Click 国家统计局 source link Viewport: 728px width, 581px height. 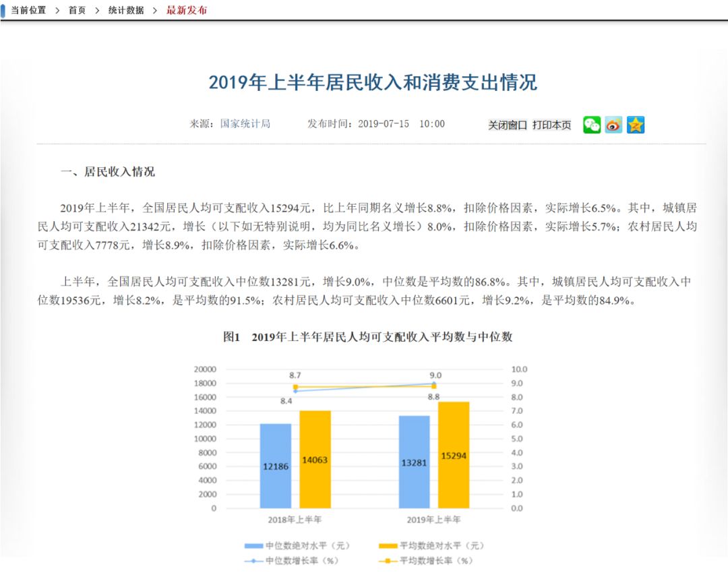click(x=245, y=124)
